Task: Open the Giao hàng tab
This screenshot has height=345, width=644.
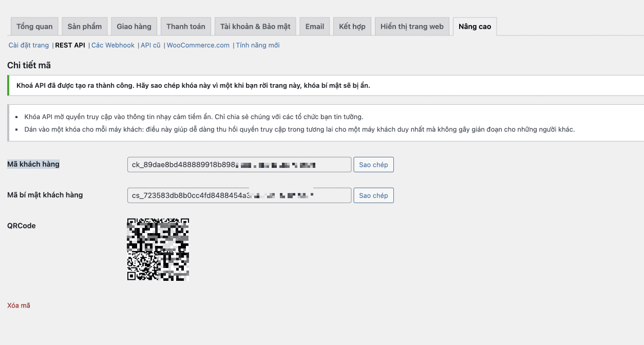Action: coord(134,27)
